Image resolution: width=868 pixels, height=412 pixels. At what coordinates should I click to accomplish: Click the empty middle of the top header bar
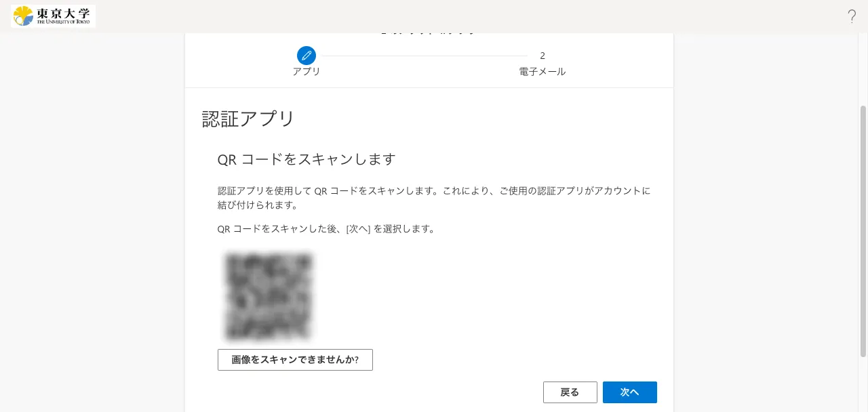tap(434, 16)
